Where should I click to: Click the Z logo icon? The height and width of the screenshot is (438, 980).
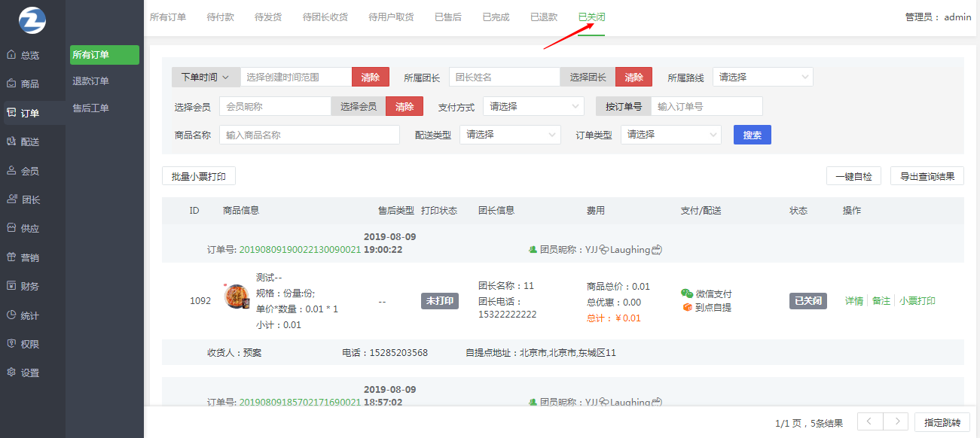pyautogui.click(x=32, y=20)
